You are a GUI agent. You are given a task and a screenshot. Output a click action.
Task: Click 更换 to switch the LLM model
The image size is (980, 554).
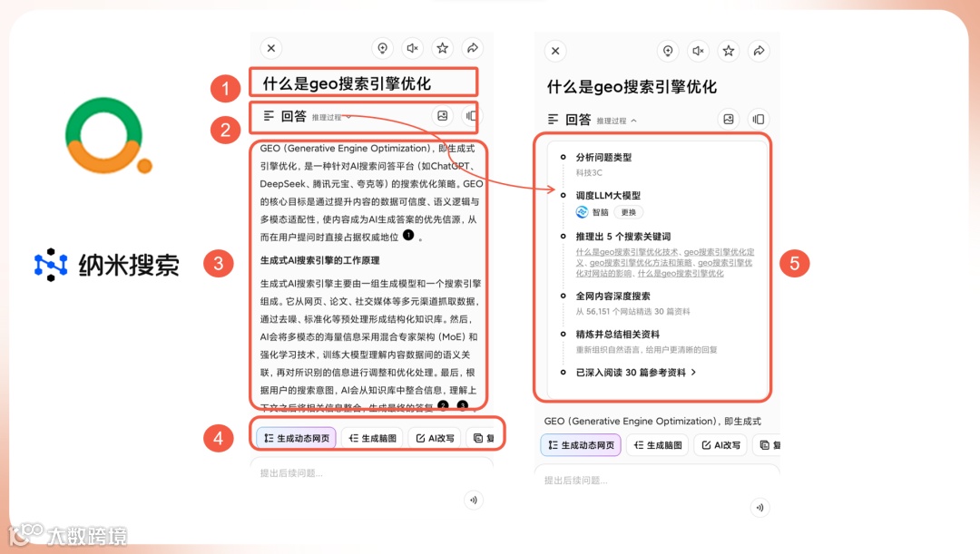coord(629,212)
